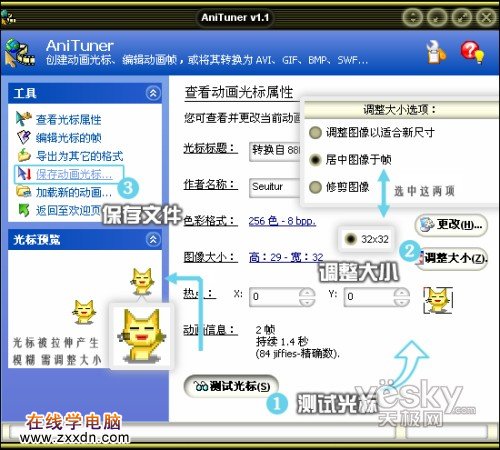Click the return to welcome page icon

[x=24, y=210]
